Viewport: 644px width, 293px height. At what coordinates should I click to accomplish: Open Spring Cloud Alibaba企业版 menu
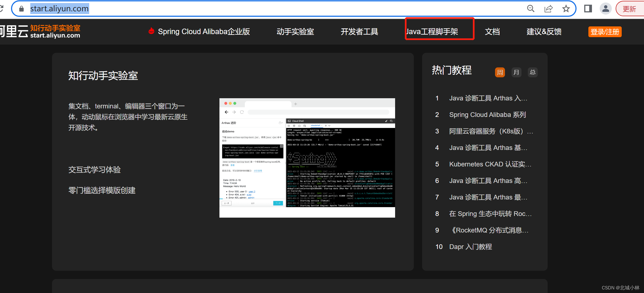point(204,32)
